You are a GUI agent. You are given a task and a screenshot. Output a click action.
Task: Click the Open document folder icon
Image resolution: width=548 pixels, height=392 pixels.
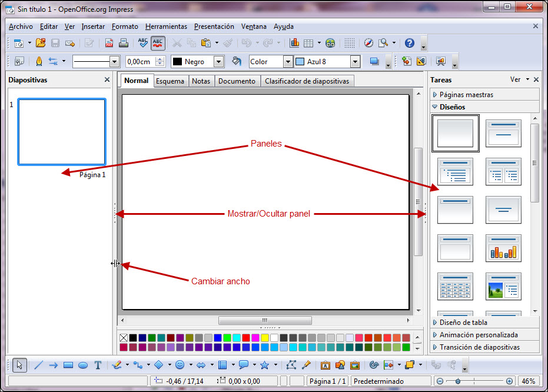click(41, 43)
